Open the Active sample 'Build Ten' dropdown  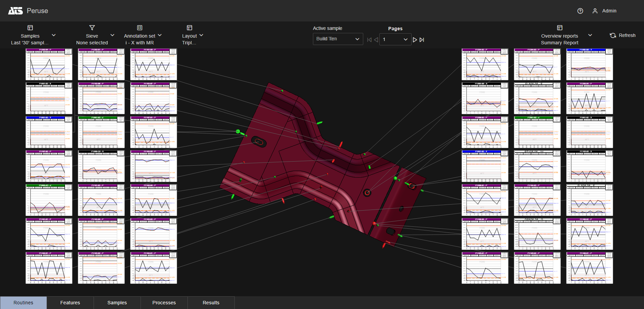click(338, 39)
